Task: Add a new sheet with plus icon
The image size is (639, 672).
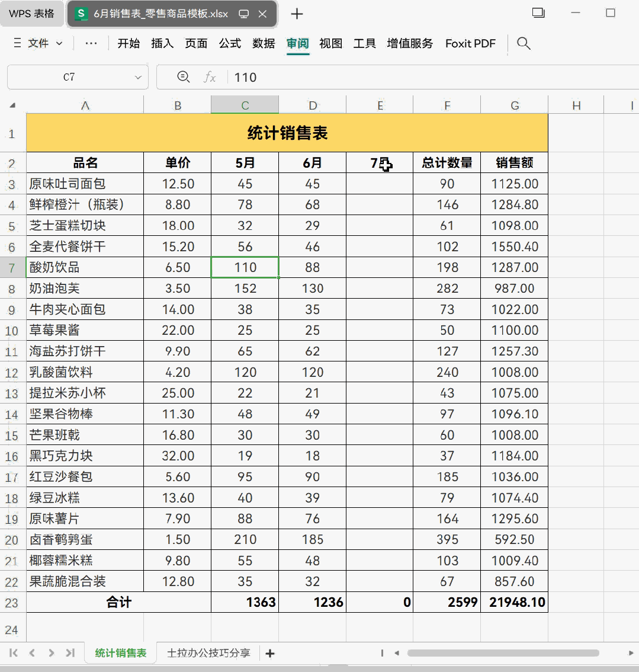Action: click(x=270, y=653)
